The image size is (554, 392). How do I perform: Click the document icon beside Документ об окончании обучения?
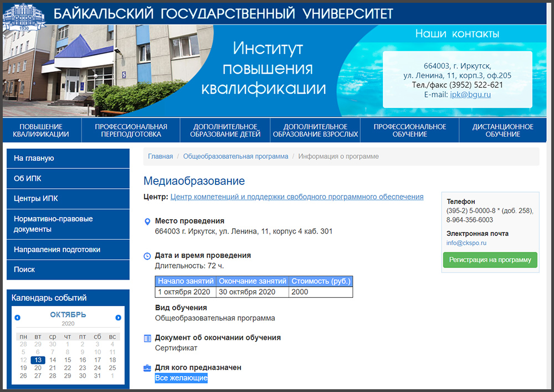click(147, 338)
